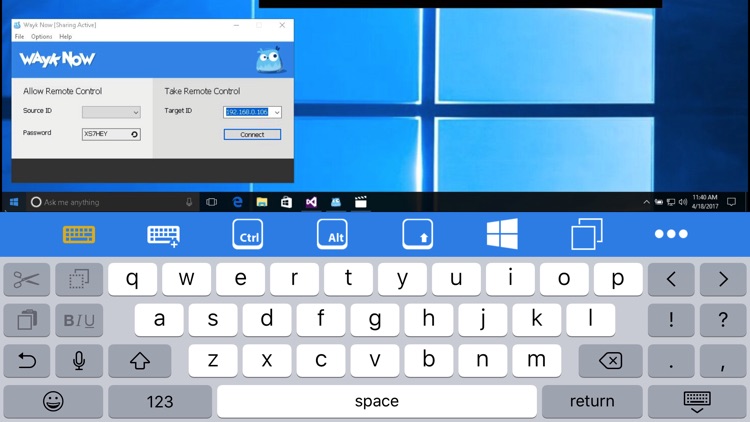750x422 pixels.
Task: Tap the exclamation mark key
Action: tap(671, 320)
